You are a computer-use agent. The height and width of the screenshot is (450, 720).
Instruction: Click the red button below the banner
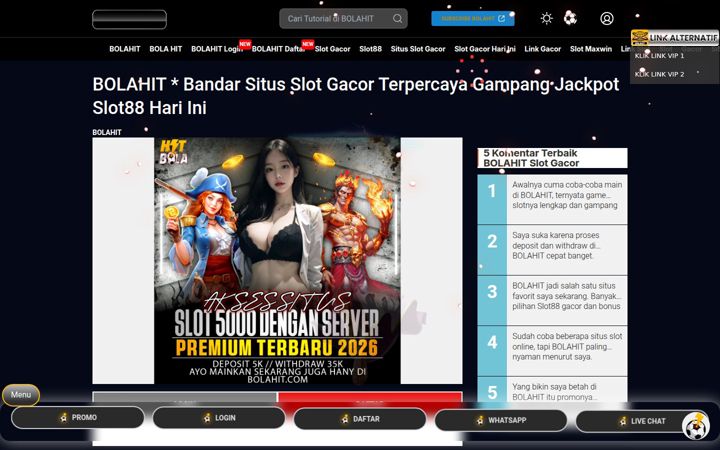(x=370, y=398)
